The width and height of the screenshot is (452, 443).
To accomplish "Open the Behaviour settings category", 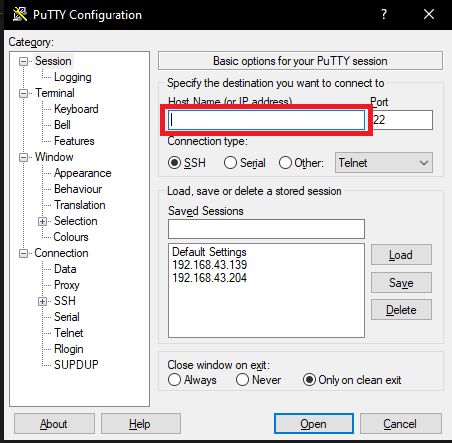I will [78, 189].
